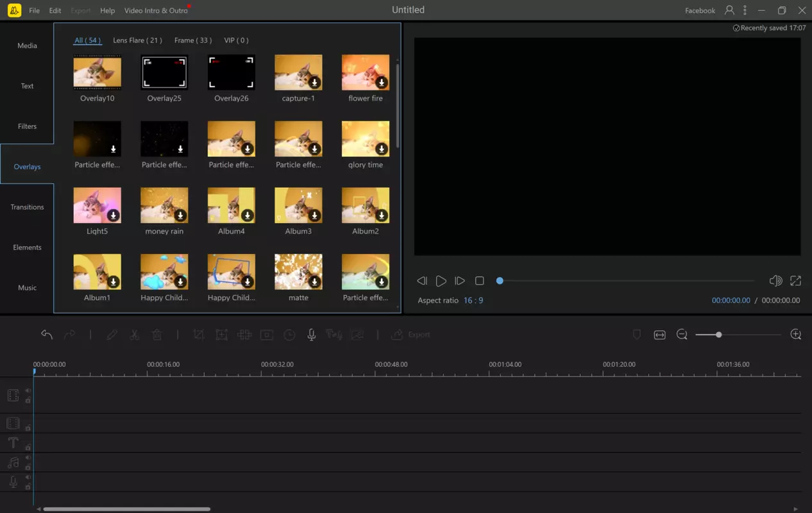This screenshot has height=513, width=812.
Task: Select the Crop tool in the toolbar
Action: pyautogui.click(x=199, y=334)
